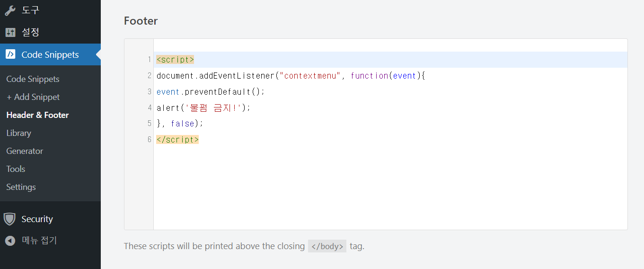Open the Settings submenu of Code Snippets
The image size is (644, 269).
[21, 187]
